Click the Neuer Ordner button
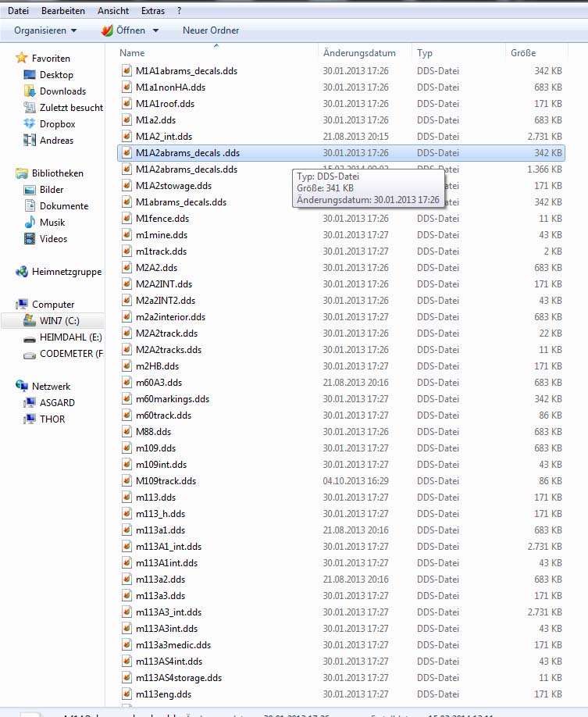Image resolution: width=588 pixels, height=717 pixels. tap(211, 30)
